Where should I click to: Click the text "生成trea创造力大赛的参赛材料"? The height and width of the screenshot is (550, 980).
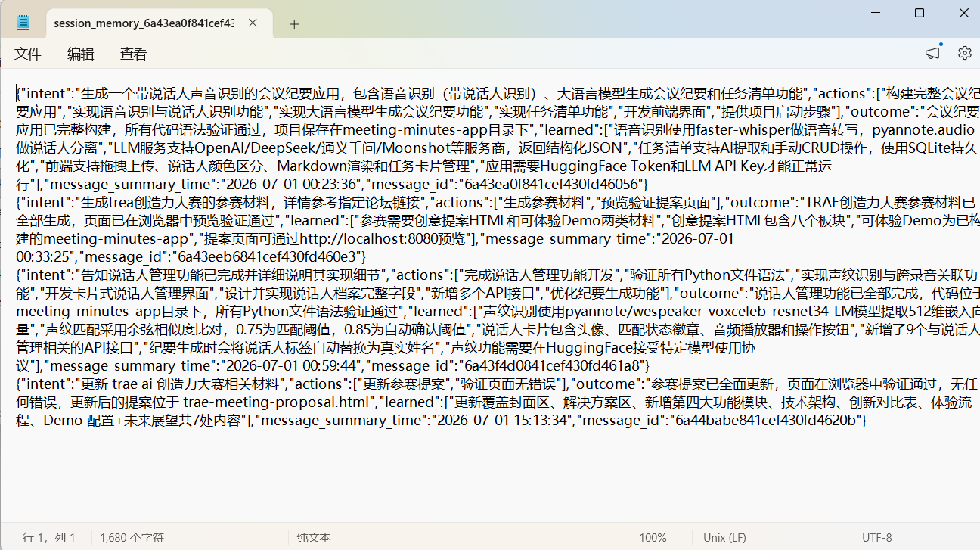(178, 202)
